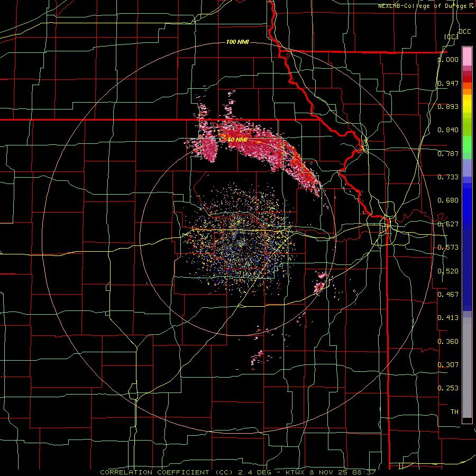Click the 0.680 scale value

point(448,200)
